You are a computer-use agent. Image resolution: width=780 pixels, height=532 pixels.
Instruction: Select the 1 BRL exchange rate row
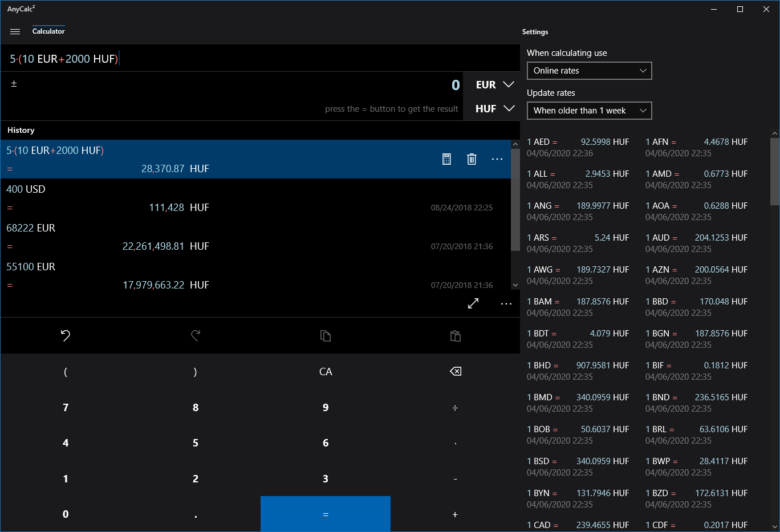697,434
